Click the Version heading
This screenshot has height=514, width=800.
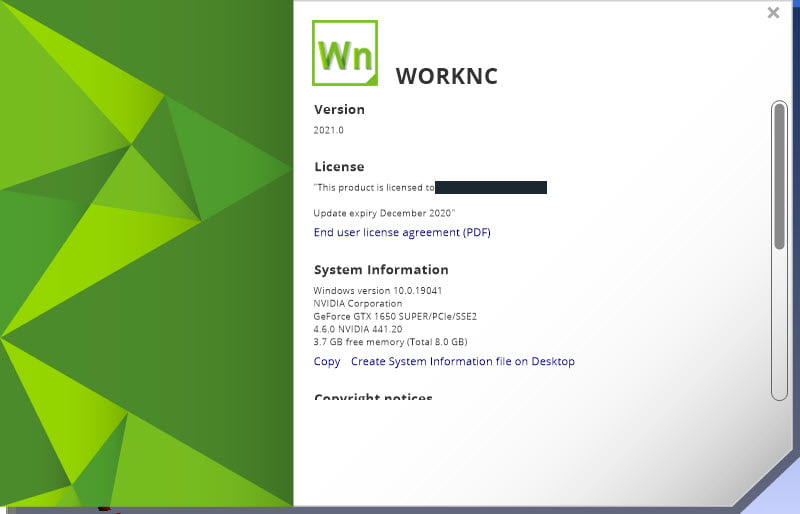click(339, 109)
